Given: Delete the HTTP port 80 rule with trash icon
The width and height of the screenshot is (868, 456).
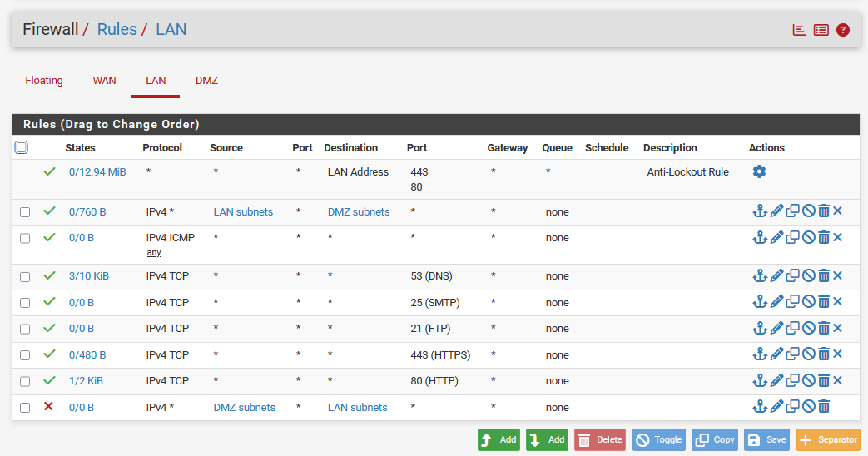Looking at the screenshot, I should 823,381.
